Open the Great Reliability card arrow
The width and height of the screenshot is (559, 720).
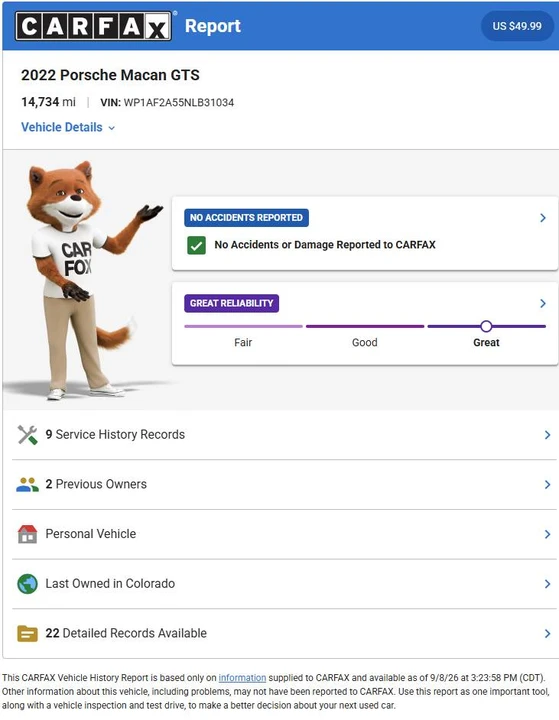click(x=543, y=304)
